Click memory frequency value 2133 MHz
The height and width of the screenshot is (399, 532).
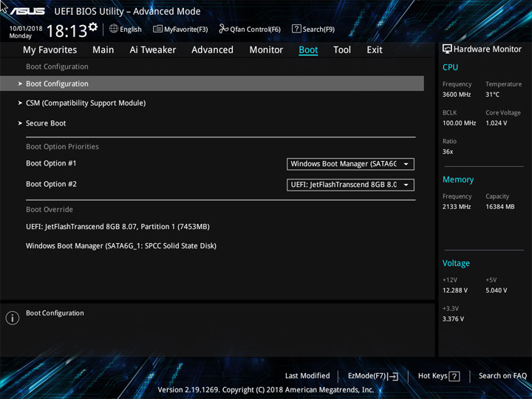[457, 207]
